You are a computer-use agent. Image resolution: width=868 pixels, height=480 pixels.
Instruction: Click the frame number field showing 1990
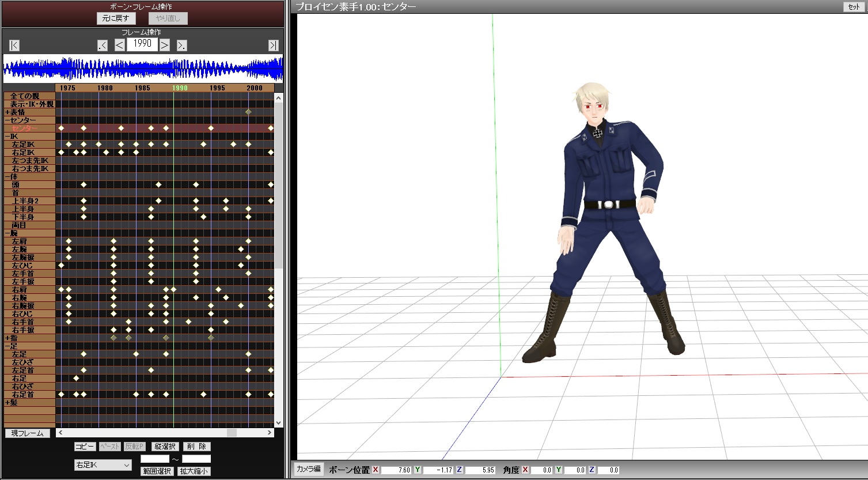pyautogui.click(x=142, y=45)
